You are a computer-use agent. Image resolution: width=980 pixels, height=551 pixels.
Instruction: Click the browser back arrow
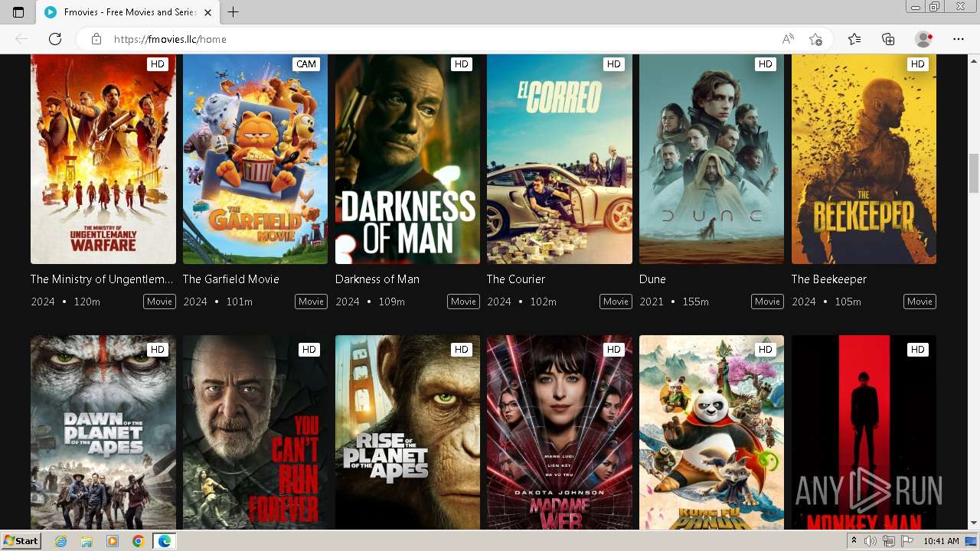[x=21, y=39]
